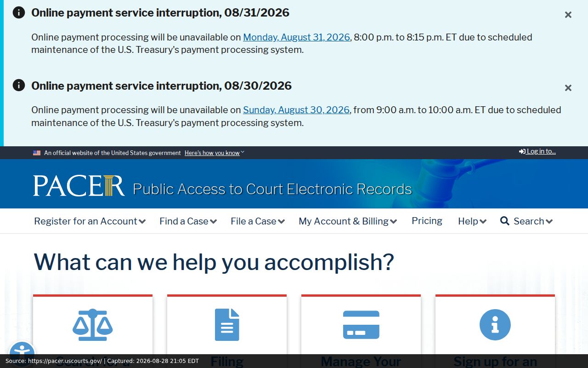Go to the Pricing page

[x=427, y=221]
